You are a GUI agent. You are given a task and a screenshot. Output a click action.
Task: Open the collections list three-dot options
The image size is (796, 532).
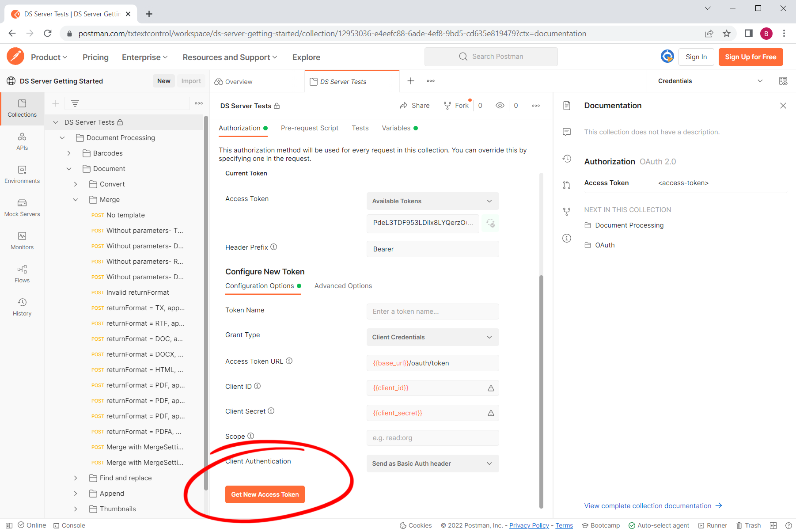[x=199, y=103]
